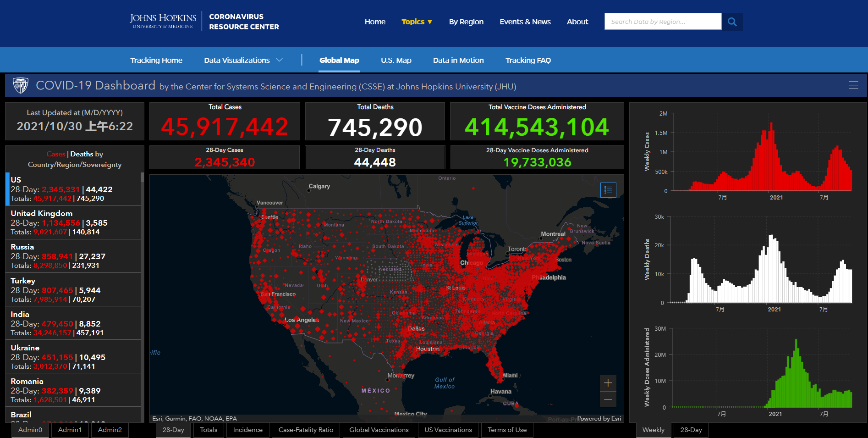Open Events & News page
Viewport: 868px width, 438px height.
click(525, 22)
